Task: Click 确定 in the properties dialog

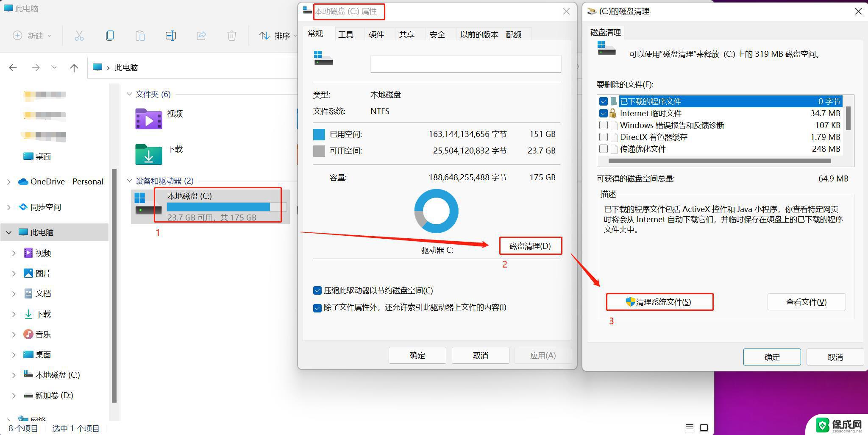Action: [417, 355]
